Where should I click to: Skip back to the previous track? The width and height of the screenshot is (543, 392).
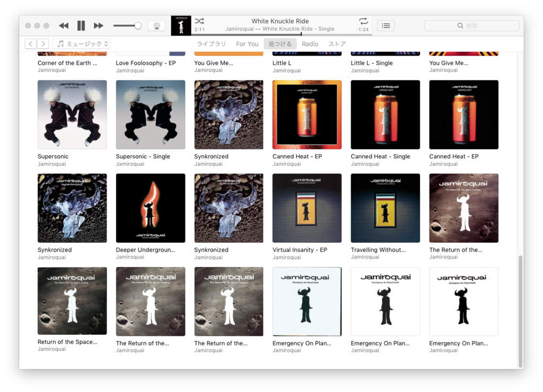[x=64, y=25]
